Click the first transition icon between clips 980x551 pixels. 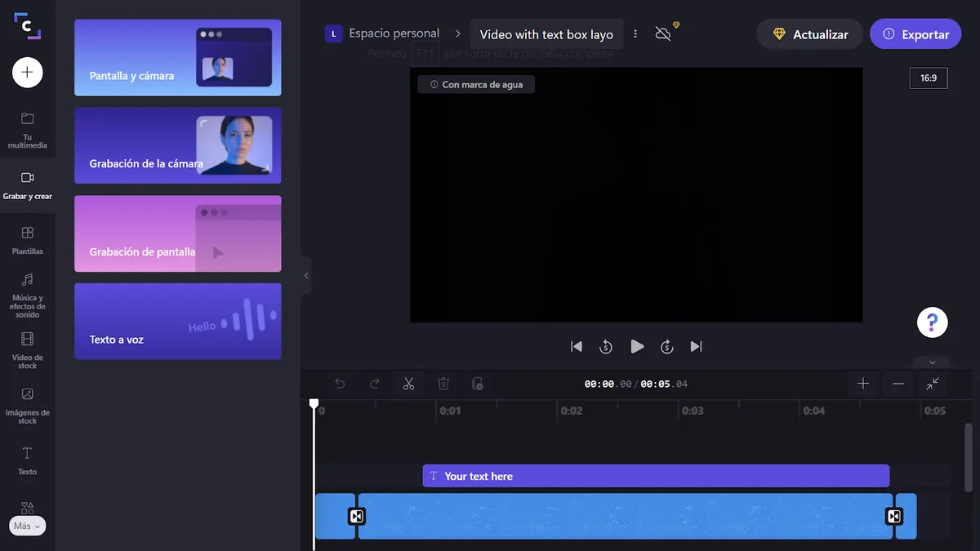tap(357, 516)
